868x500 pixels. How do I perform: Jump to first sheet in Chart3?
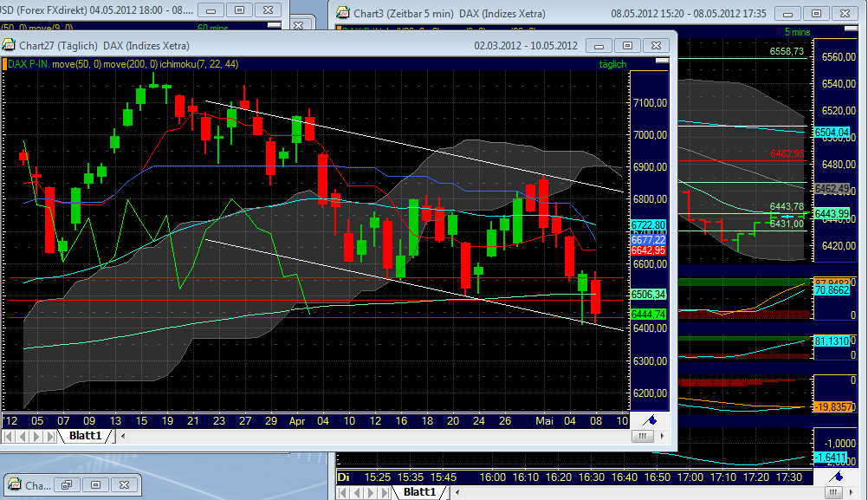343,492
